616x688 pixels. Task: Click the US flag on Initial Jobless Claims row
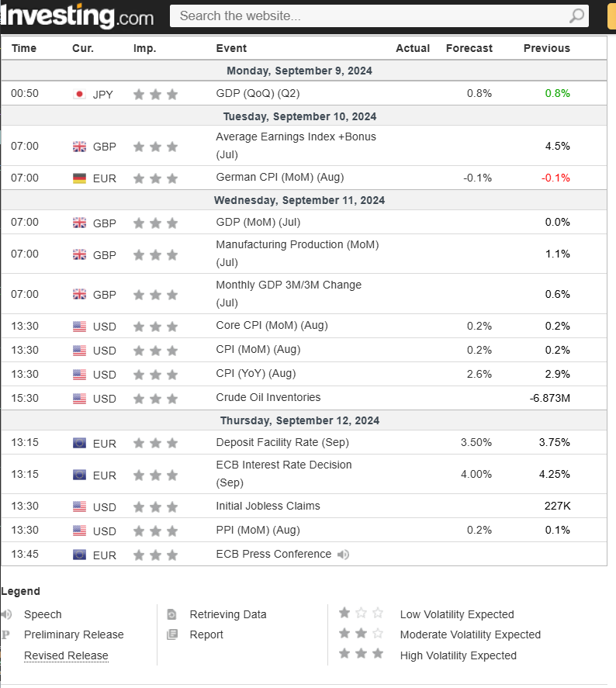[x=79, y=506]
